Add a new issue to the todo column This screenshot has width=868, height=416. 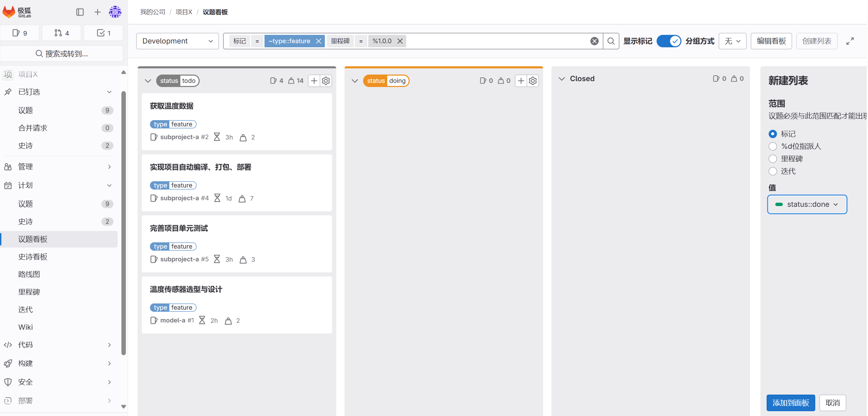click(313, 80)
